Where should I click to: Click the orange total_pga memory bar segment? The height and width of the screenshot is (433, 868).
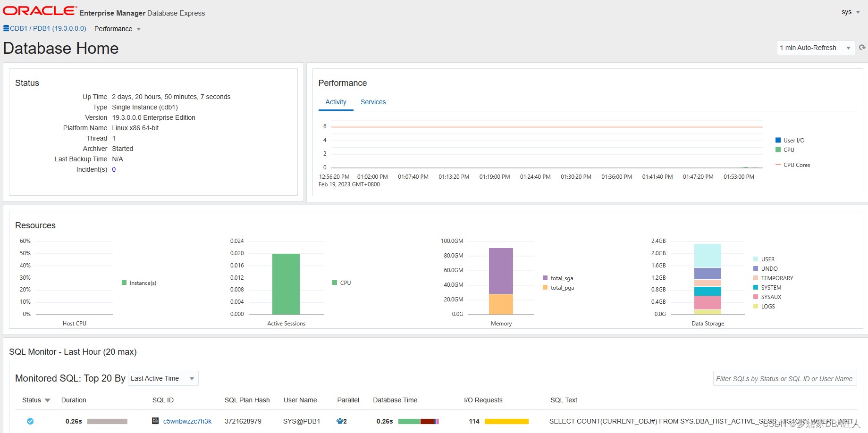coord(501,304)
